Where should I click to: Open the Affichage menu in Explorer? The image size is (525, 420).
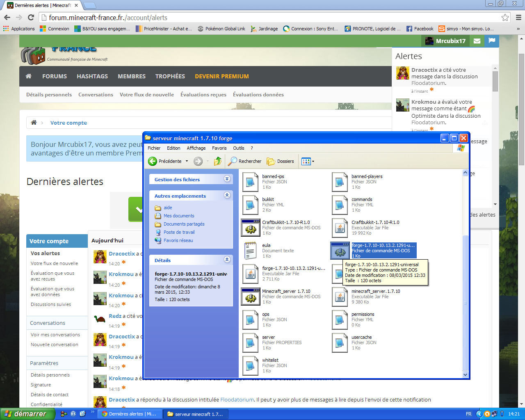(x=196, y=148)
